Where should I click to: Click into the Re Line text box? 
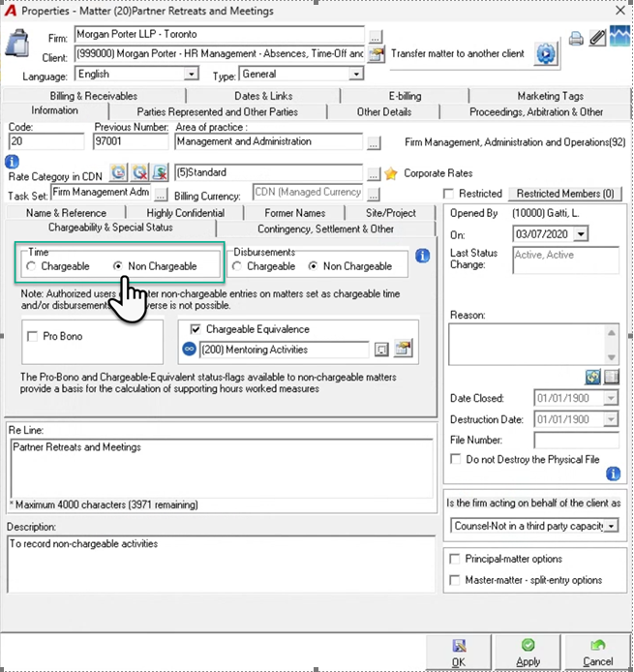point(221,469)
